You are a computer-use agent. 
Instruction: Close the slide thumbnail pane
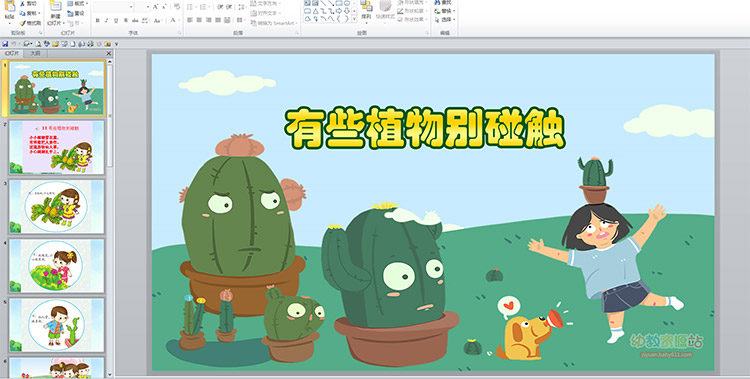coord(109,54)
